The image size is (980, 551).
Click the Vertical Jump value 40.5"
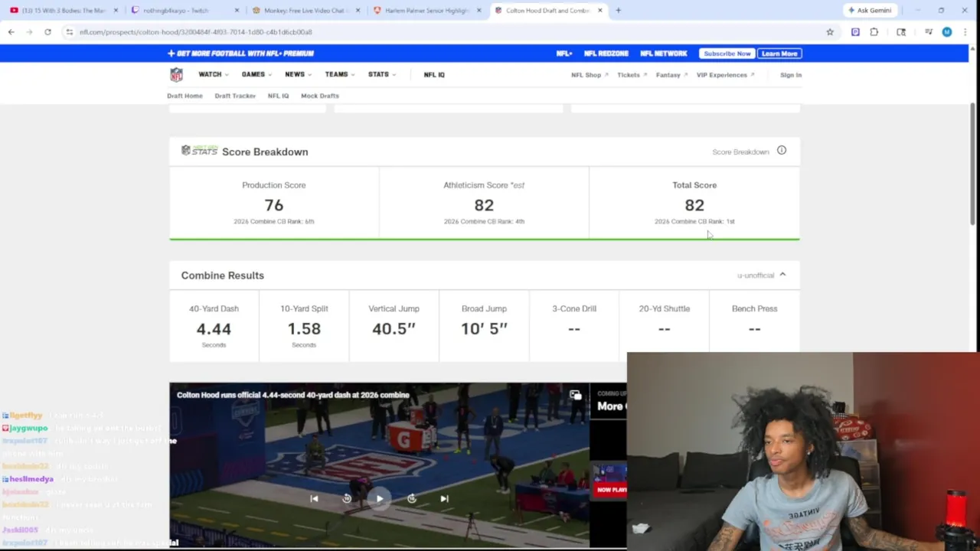[x=394, y=329]
